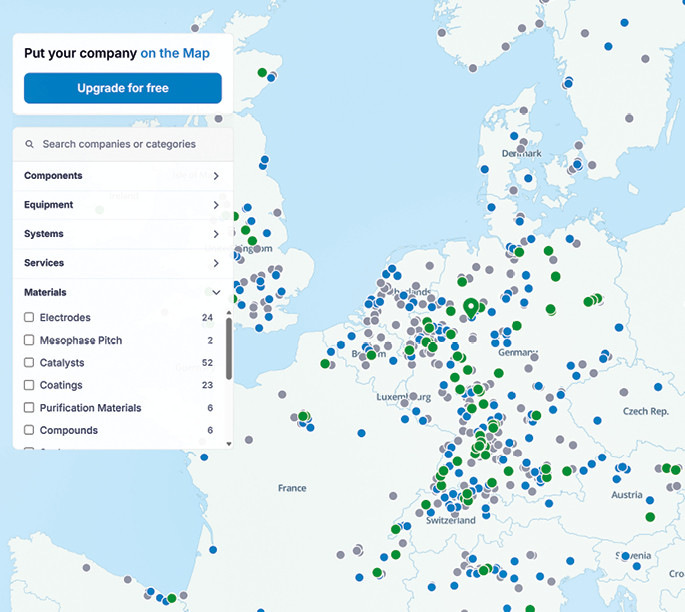Click the Mesophase Pitch count '2'

coord(210,340)
